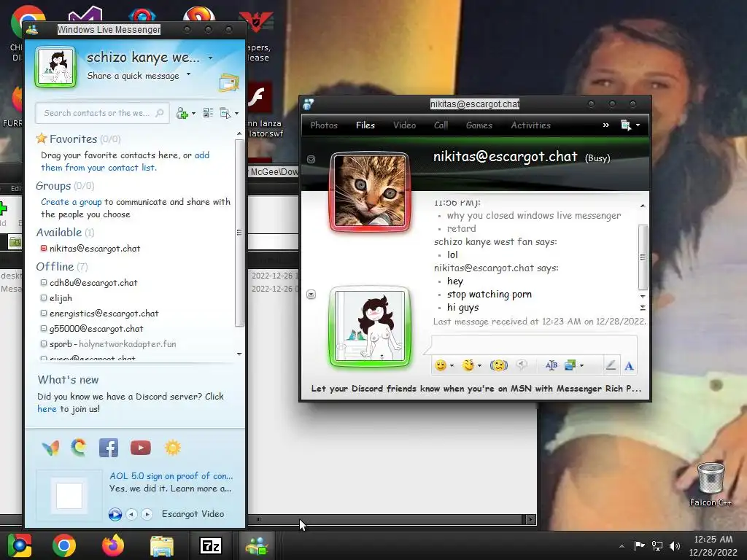This screenshot has width=747, height=560.
Task: Toggle nikitas display picture collapse arrow
Action: point(311,159)
